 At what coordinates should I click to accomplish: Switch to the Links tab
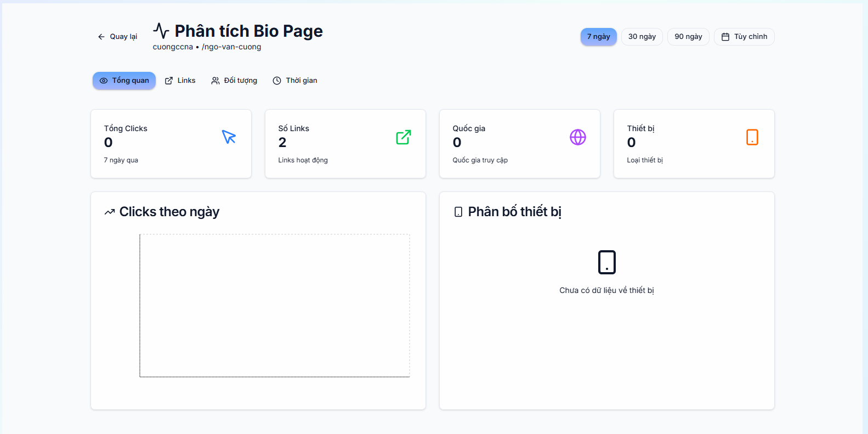[180, 81]
